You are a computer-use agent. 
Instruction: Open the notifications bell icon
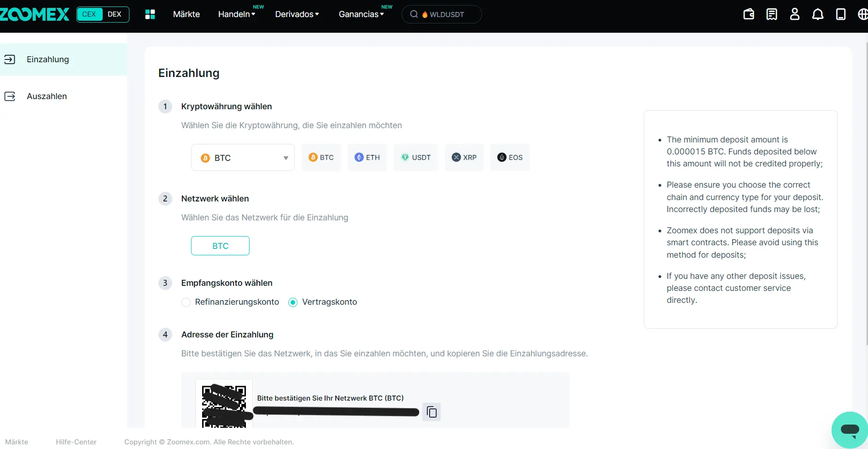[818, 14]
